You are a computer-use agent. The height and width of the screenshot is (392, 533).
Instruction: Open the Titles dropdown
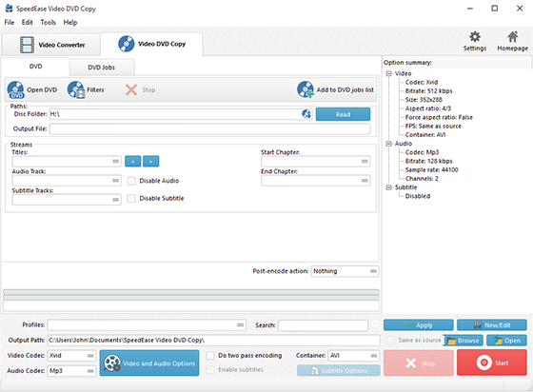point(67,162)
